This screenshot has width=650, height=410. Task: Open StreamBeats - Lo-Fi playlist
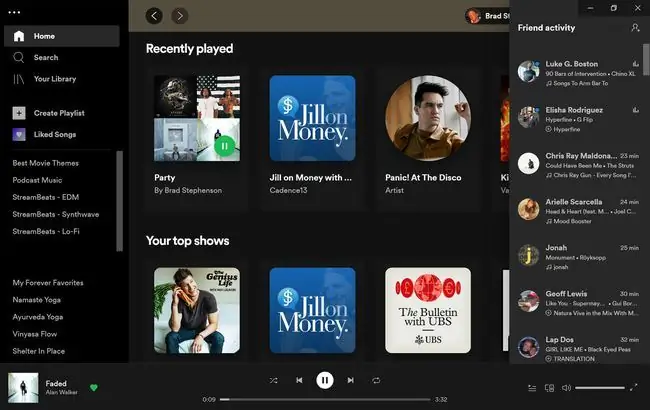click(x=46, y=231)
